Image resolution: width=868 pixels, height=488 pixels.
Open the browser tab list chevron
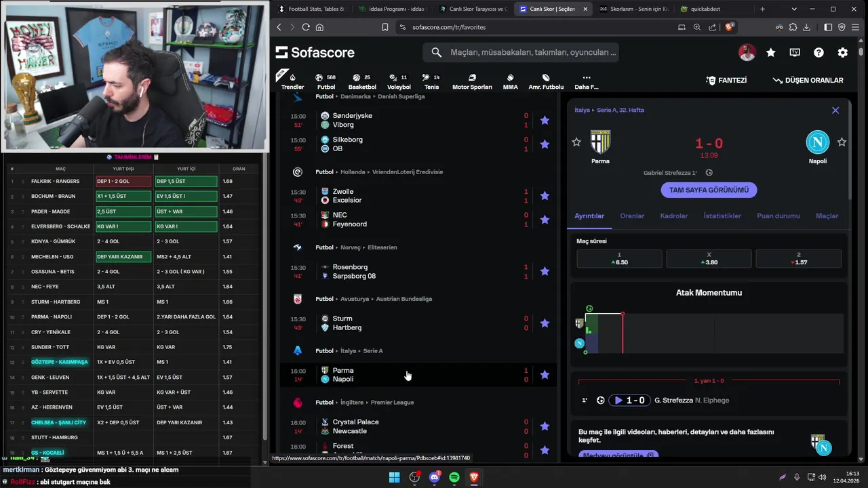tap(794, 9)
